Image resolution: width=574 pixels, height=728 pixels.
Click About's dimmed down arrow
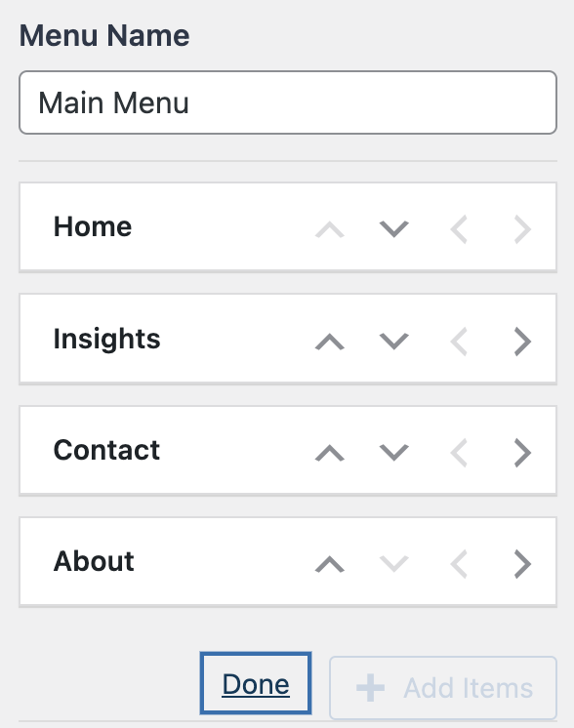pos(393,564)
